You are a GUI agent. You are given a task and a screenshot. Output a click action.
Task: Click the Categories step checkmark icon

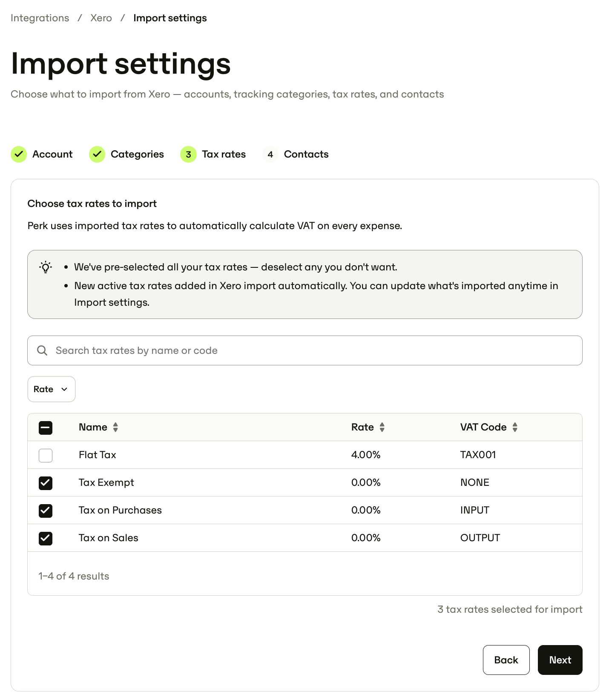[97, 154]
